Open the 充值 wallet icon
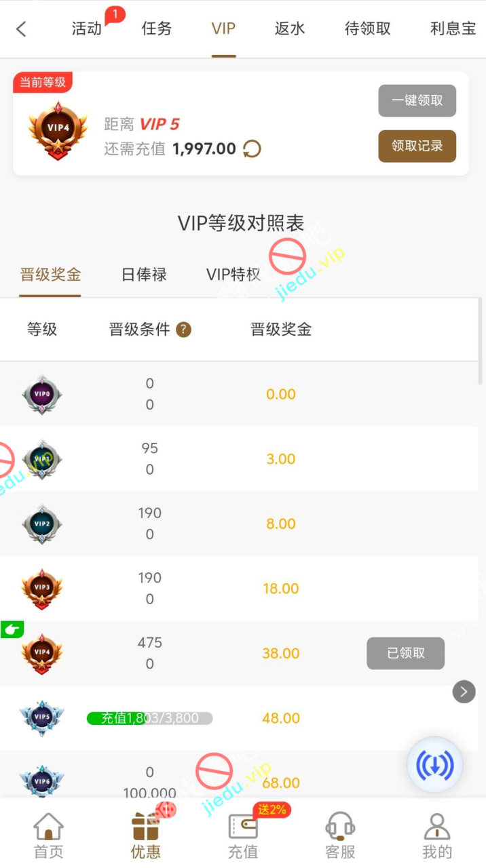 (243, 826)
